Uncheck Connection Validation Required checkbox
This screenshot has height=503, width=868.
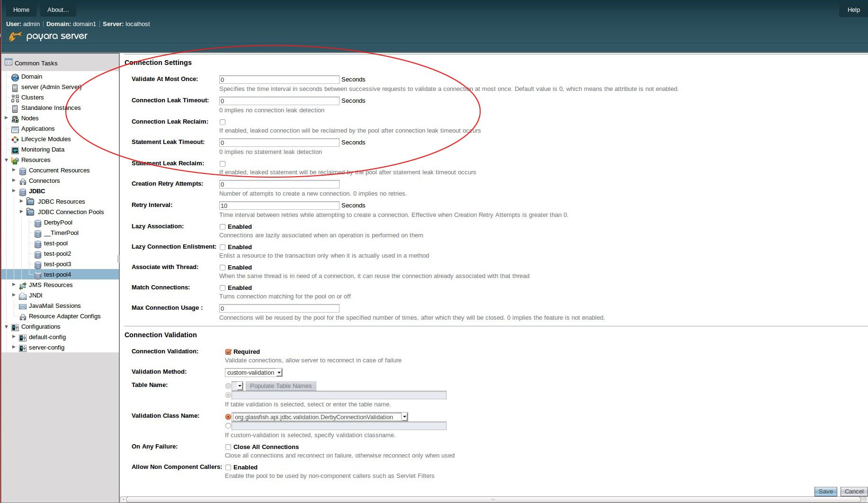[228, 352]
